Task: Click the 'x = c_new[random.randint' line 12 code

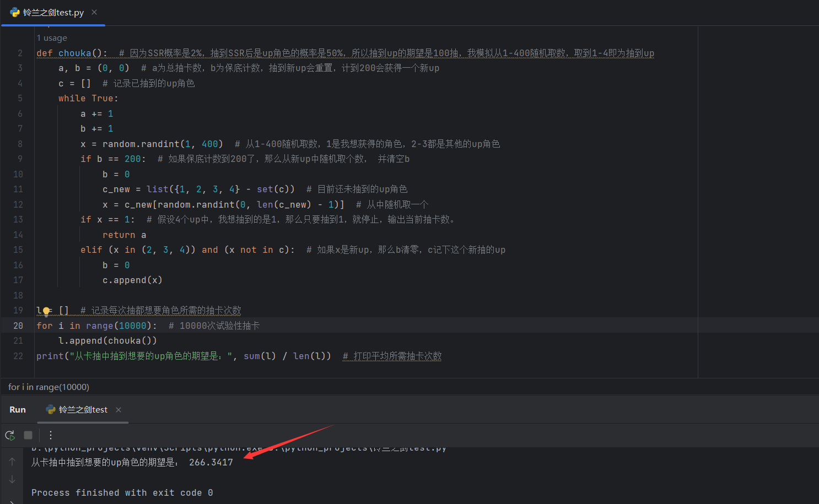Action: point(223,205)
